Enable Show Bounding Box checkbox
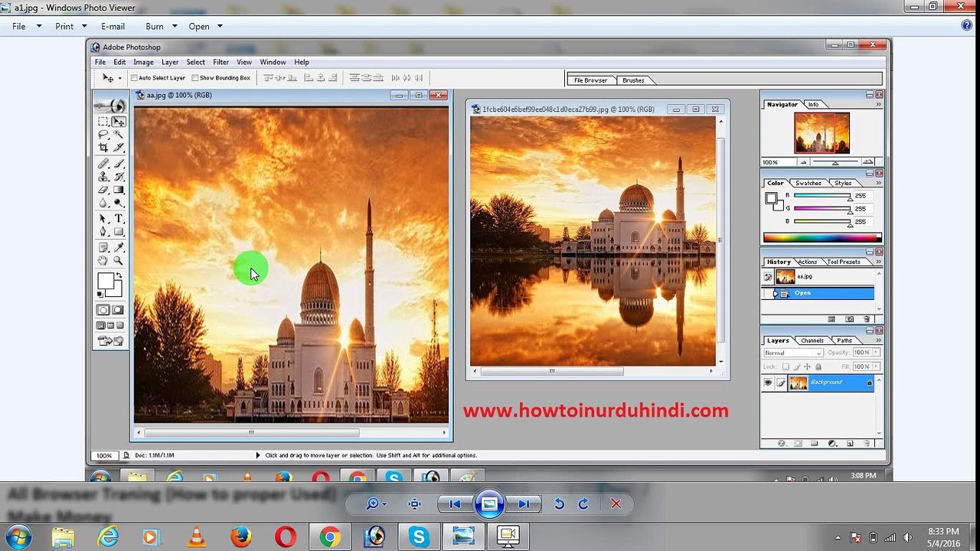980x551 pixels. point(195,77)
